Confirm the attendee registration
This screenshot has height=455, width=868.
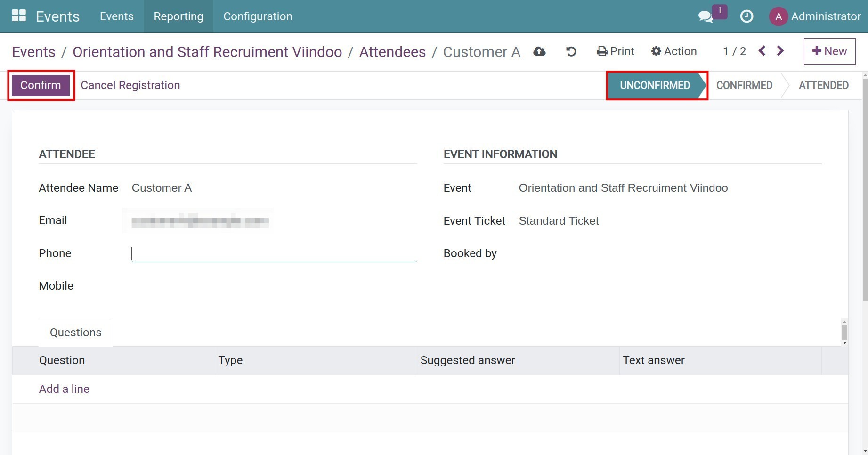point(41,85)
